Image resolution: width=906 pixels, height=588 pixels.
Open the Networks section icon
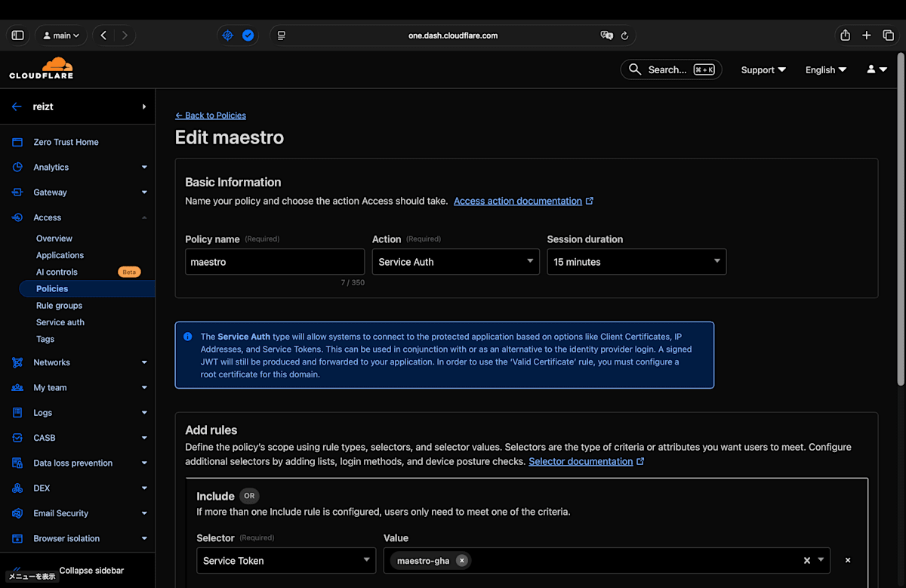[x=17, y=362]
